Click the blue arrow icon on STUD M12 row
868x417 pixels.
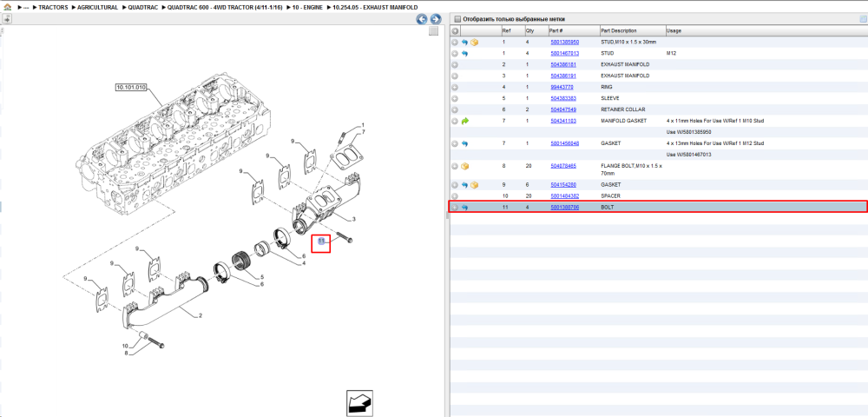pyautogui.click(x=464, y=54)
